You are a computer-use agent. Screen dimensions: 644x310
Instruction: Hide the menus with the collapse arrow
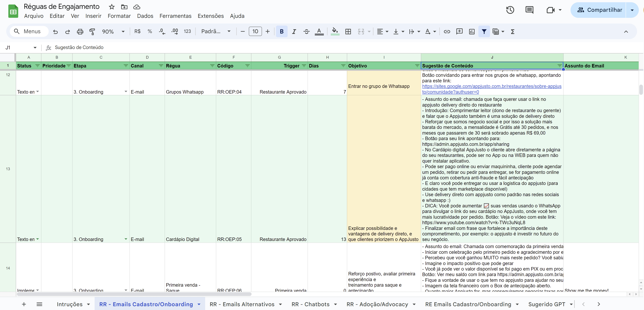626,31
